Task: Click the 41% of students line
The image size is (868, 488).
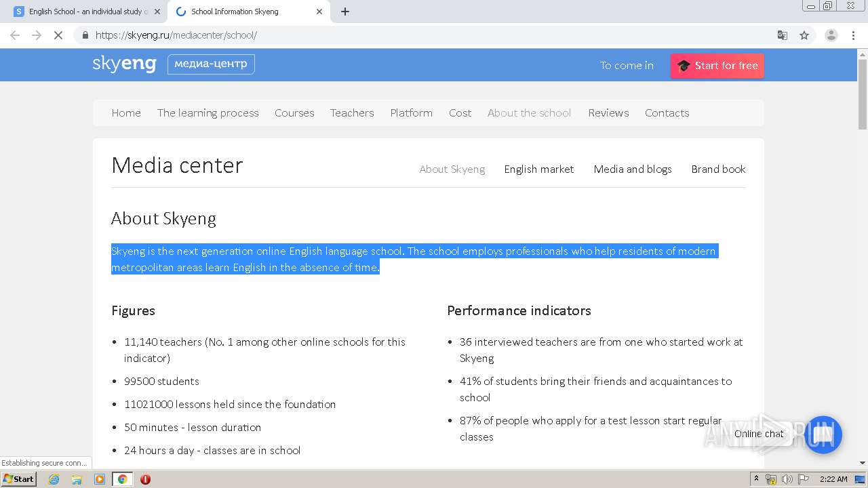Action: (595, 390)
